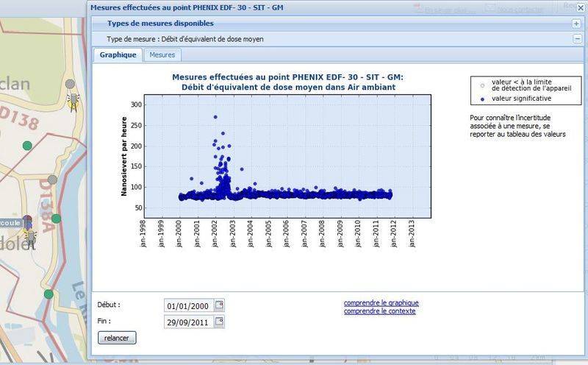Screen dimensions: 588x365
Task: Click the gray map marker near top
Action: [x=70, y=85]
